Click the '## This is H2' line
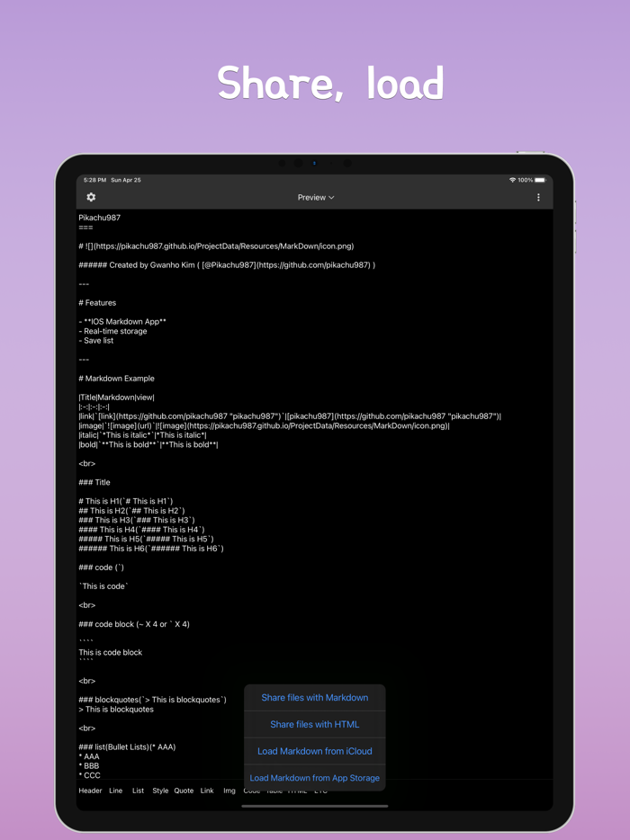630x840 pixels. (x=131, y=511)
